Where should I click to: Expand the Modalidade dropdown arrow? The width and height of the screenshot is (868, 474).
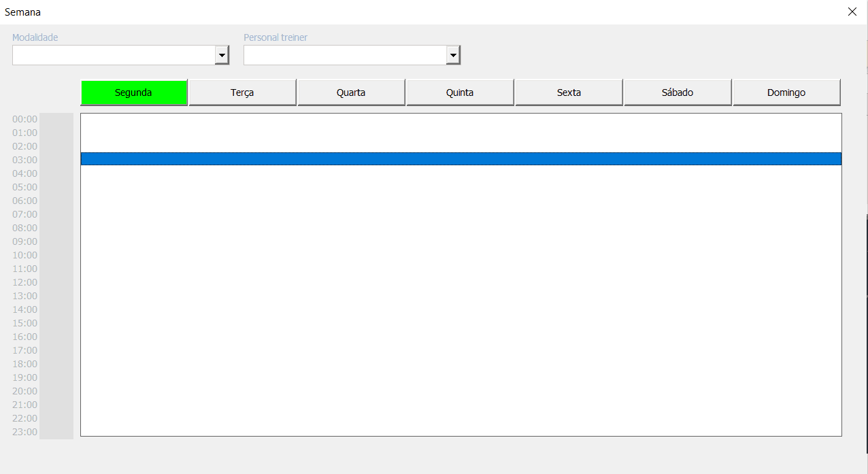coord(222,55)
